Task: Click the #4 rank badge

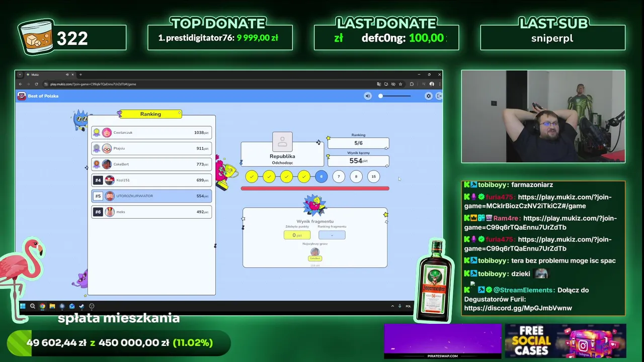Action: click(x=98, y=180)
